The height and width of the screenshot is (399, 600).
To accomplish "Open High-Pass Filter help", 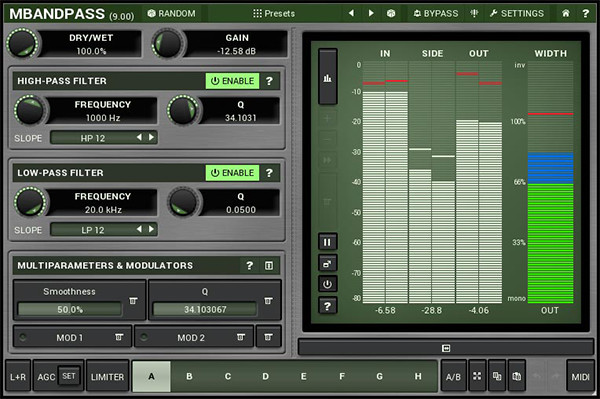I will [269, 81].
